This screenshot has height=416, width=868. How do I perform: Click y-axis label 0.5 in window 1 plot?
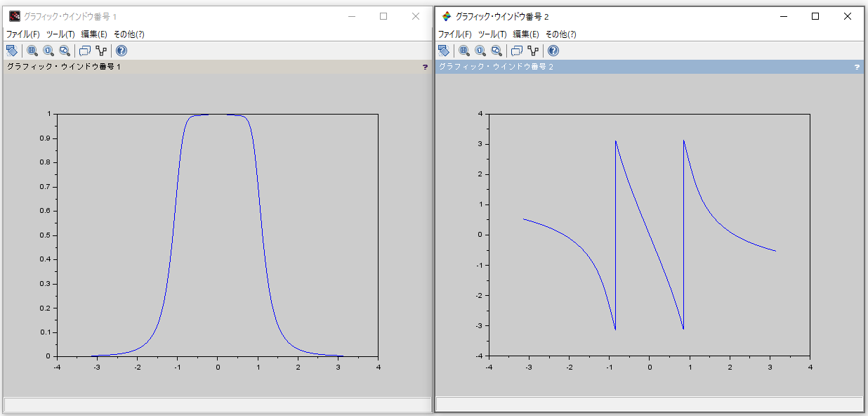(x=46, y=235)
